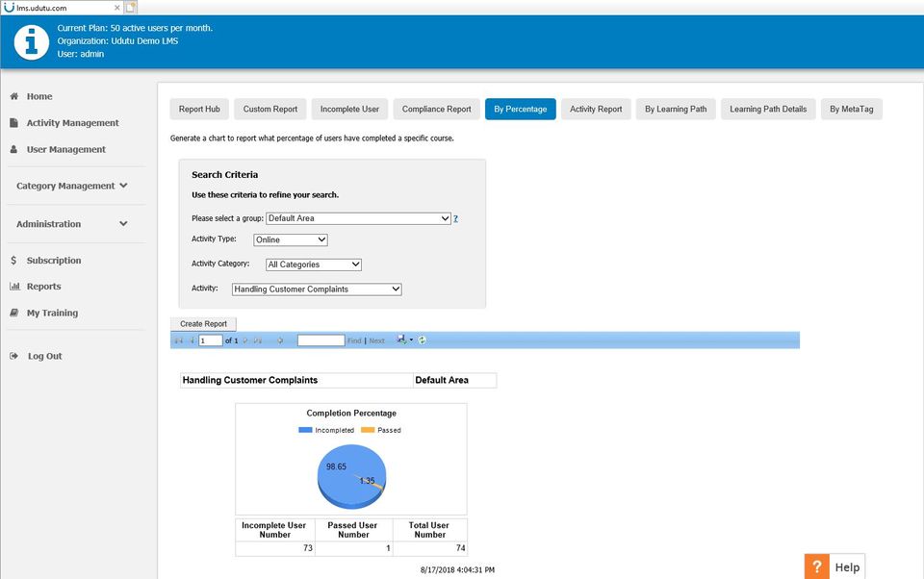The image size is (924, 579).
Task: Click the report search text field
Action: pos(321,340)
